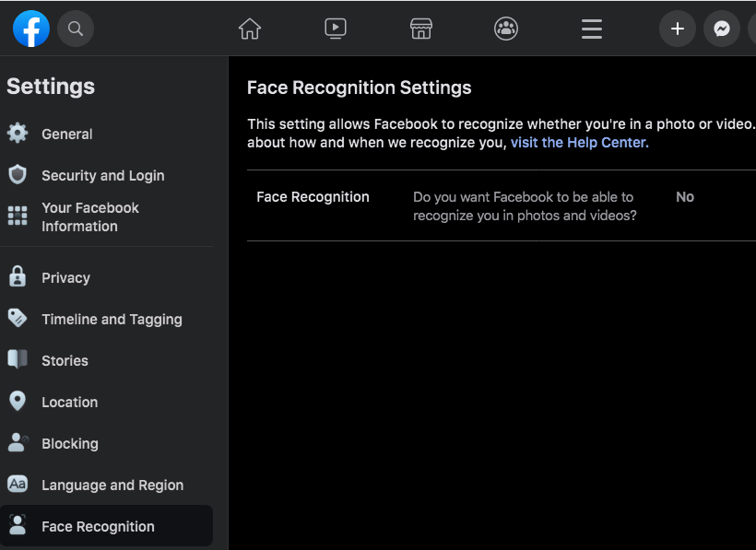756x550 pixels.
Task: Click the Your Facebook Information grid icon
Action: 18,216
